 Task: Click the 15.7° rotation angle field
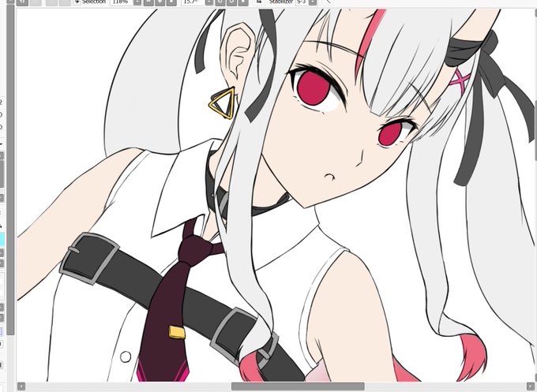pyautogui.click(x=193, y=2)
